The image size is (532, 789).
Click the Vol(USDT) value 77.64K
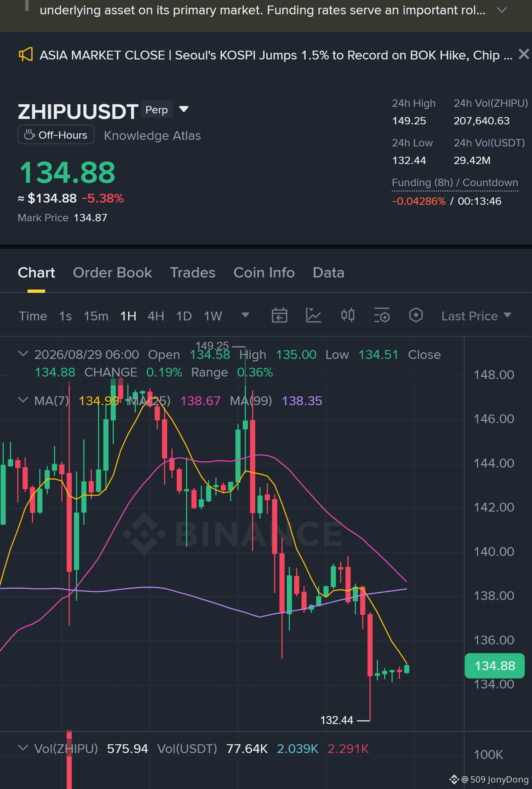(x=247, y=749)
